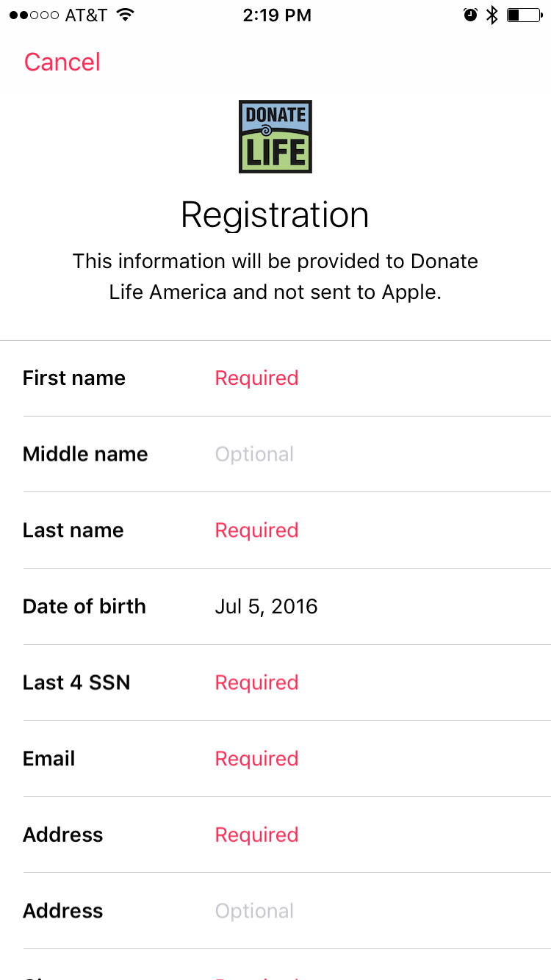This screenshot has height=980, width=551.
Task: Tap the Donate Life logo icon
Action: pos(275,137)
